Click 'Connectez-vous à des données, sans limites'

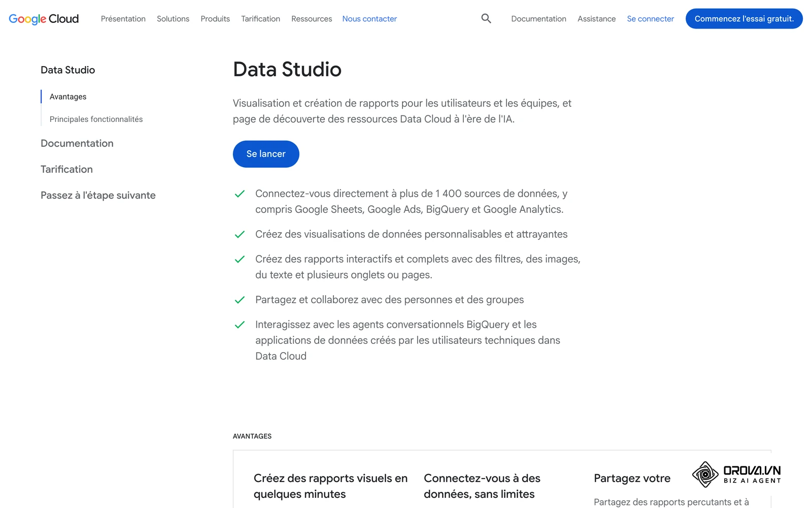click(482, 486)
